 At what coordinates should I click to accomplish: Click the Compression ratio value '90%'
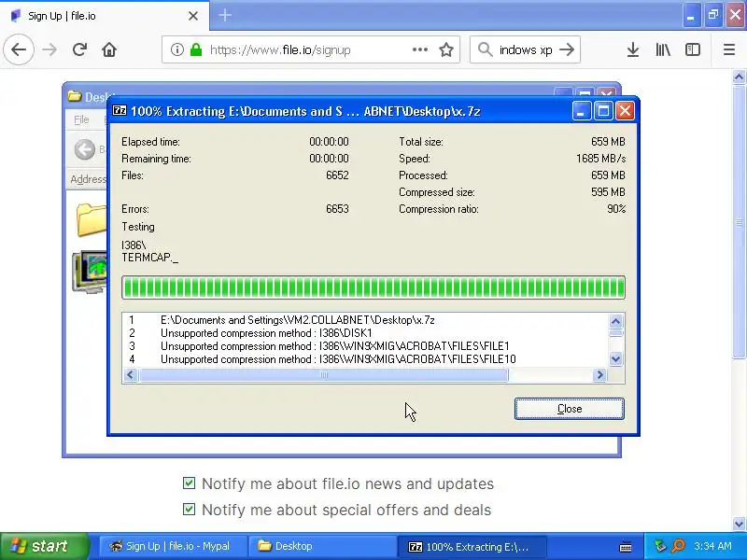point(616,209)
